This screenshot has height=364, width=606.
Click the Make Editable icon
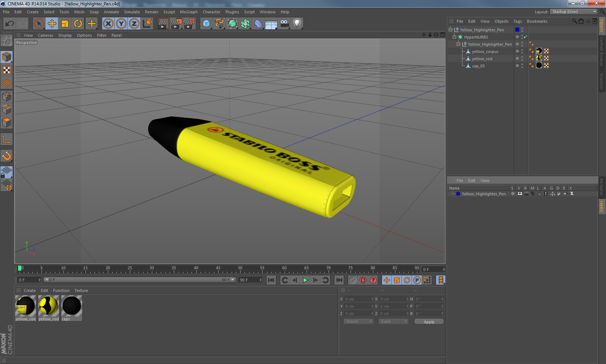pos(6,41)
